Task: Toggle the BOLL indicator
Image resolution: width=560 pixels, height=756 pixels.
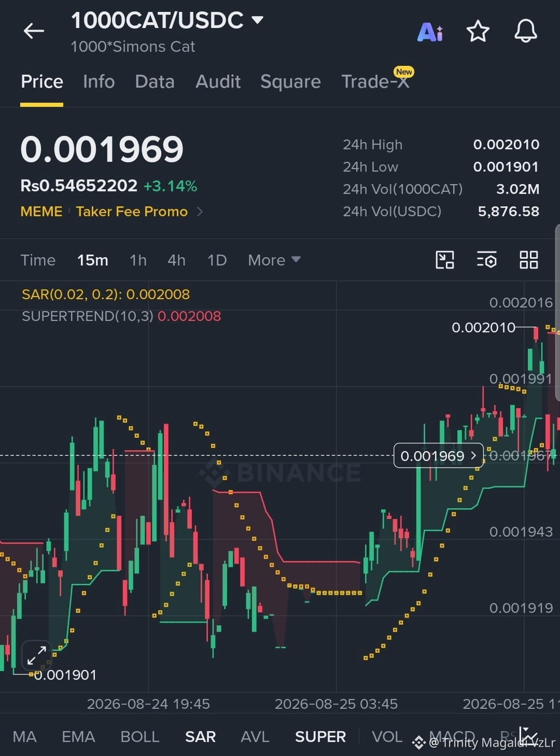Action: (139, 736)
